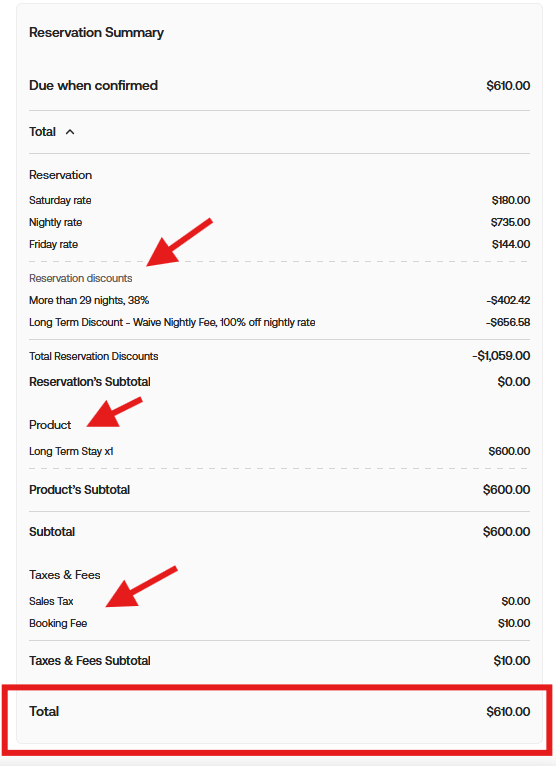This screenshot has width=556, height=766.
Task: Click the Long Term Stay x1 item
Action: tap(279, 451)
